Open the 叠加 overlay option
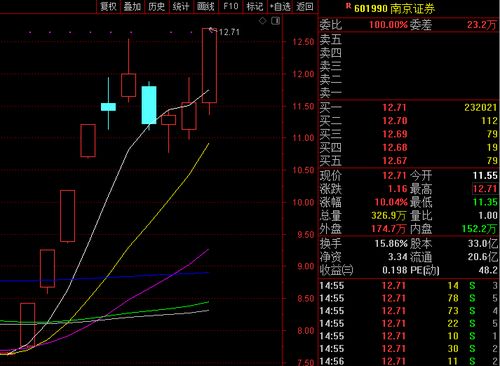The width and height of the screenshot is (500, 366). (132, 6)
